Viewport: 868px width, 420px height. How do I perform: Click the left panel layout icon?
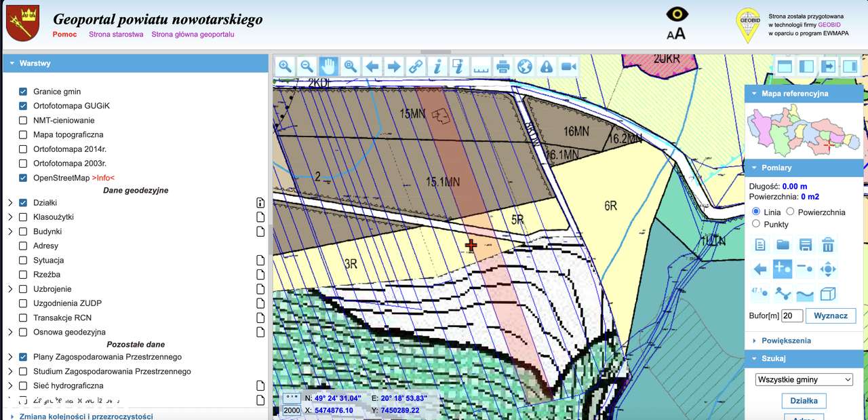(806, 66)
